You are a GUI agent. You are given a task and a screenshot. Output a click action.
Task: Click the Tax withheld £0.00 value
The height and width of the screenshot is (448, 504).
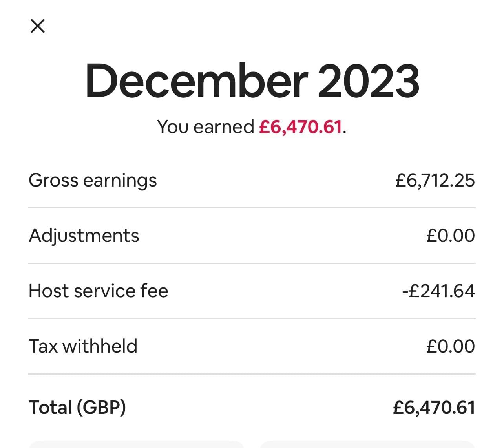[x=451, y=346]
